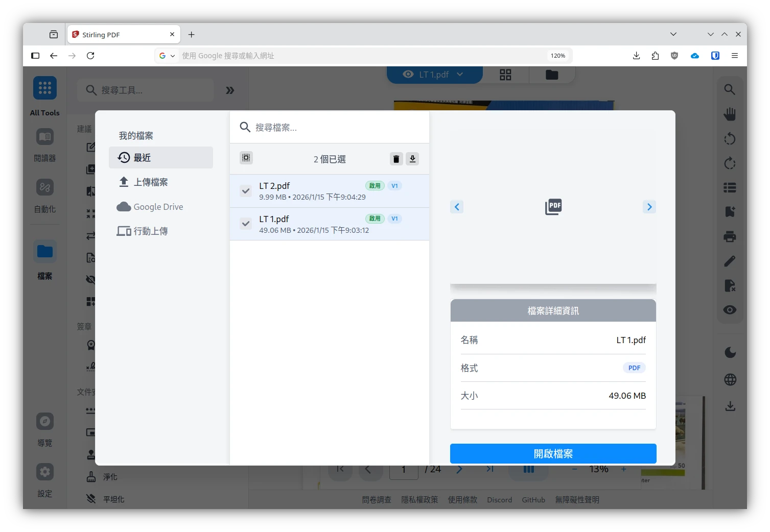Click the trash icon to delete selected files
Image resolution: width=770 pixels, height=532 pixels.
[x=396, y=159]
